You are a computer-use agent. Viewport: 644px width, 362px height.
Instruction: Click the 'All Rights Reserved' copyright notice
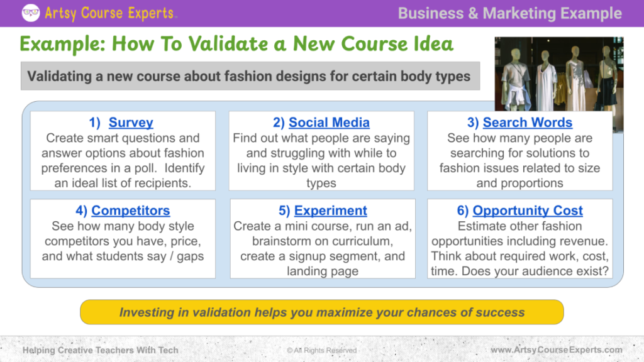point(321,351)
